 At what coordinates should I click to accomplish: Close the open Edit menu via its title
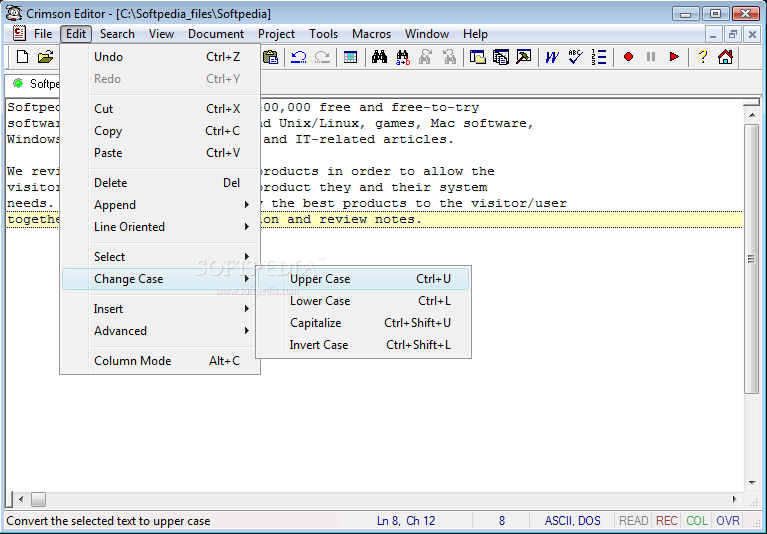[76, 34]
